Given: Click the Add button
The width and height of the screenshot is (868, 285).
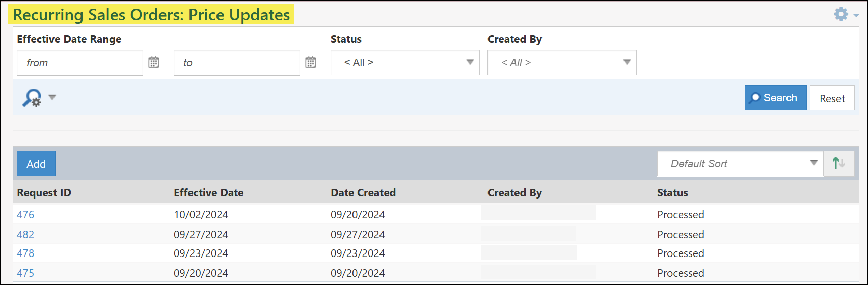Looking at the screenshot, I should point(36,163).
